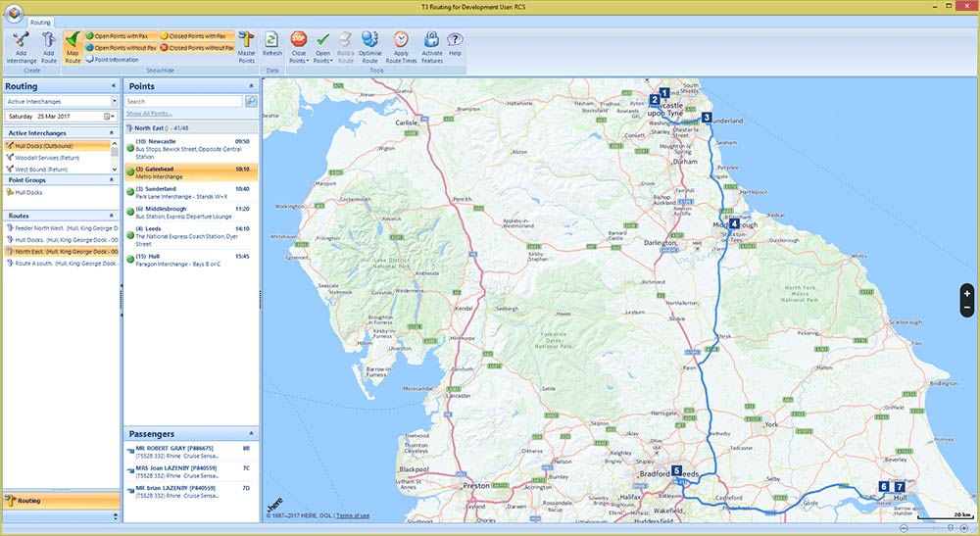Select the Sunderland 10:40 point
Screen dimensions: 980x536
(191, 192)
